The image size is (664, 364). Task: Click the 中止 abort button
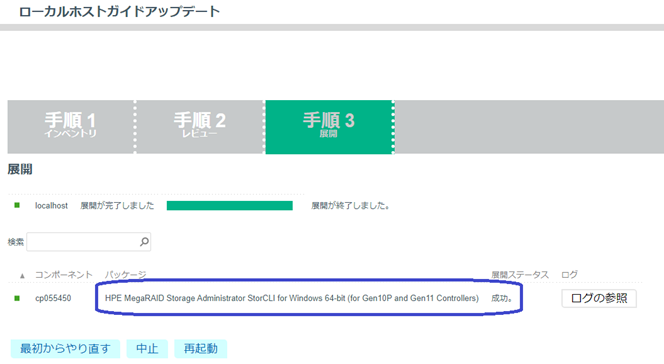pos(147,349)
